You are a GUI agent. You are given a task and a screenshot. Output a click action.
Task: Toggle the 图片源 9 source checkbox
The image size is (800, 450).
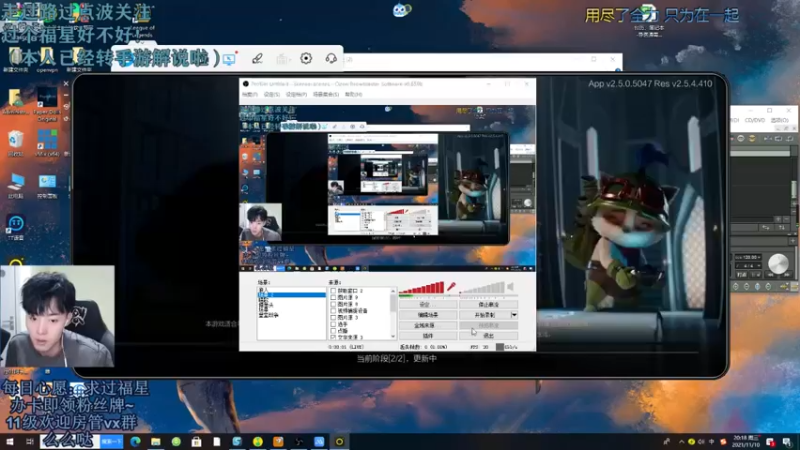tap(333, 297)
